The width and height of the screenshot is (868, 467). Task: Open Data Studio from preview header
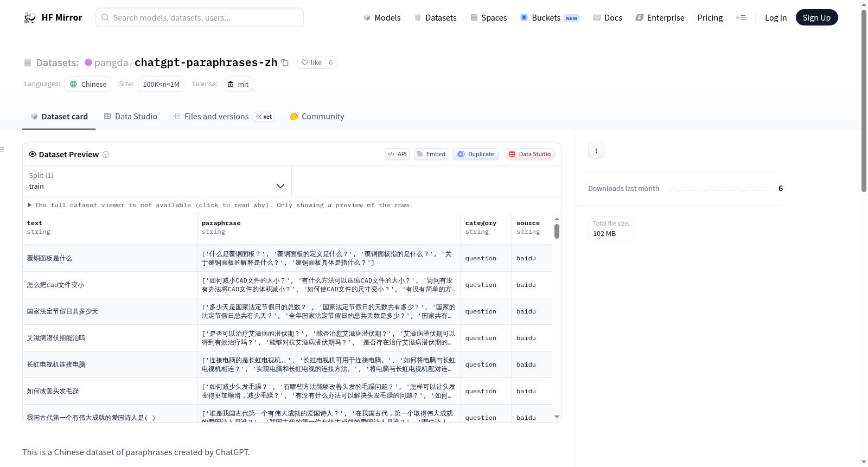529,154
